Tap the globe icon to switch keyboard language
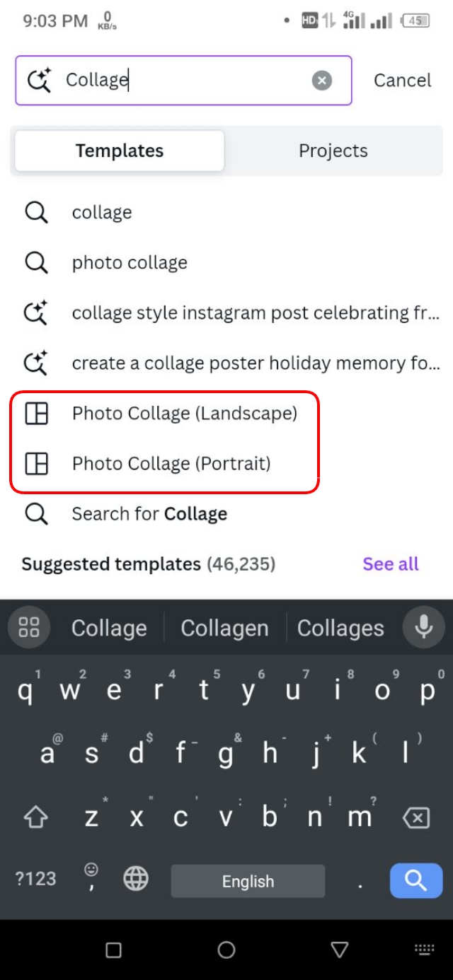 (135, 879)
